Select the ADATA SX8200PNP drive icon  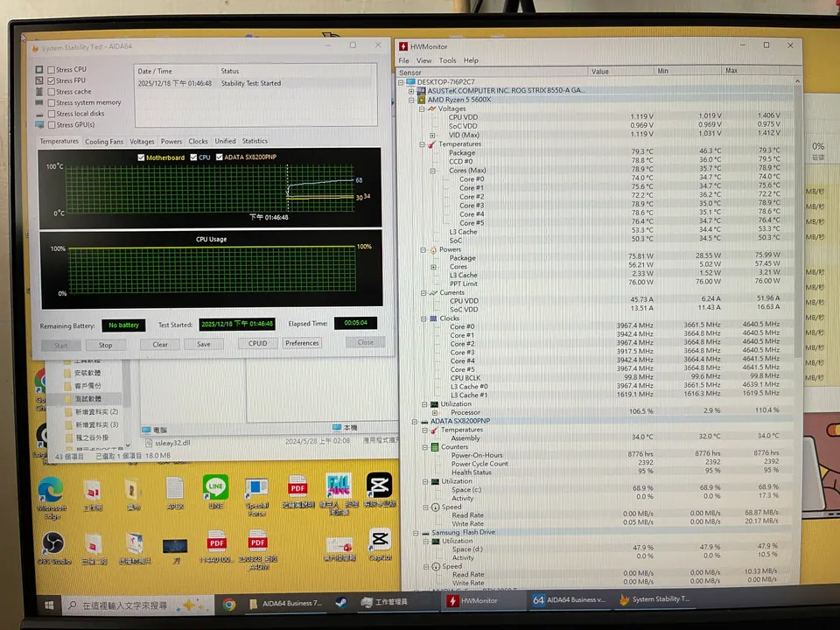click(x=424, y=421)
